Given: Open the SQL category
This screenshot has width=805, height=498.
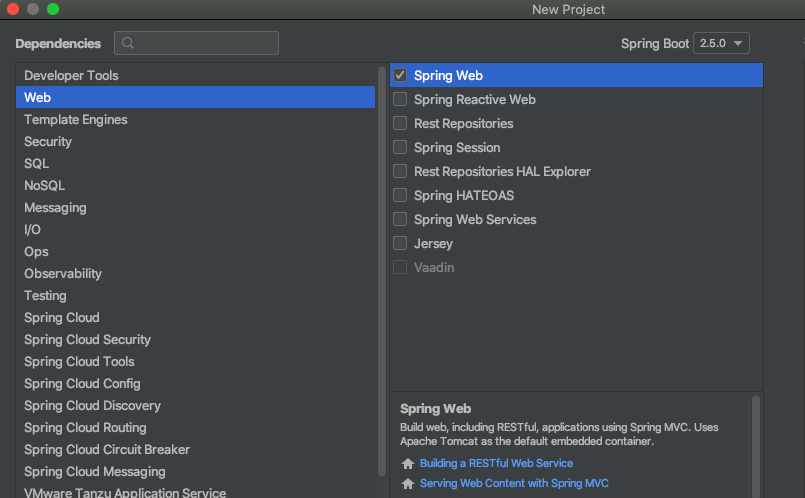Looking at the screenshot, I should [x=196, y=163].
